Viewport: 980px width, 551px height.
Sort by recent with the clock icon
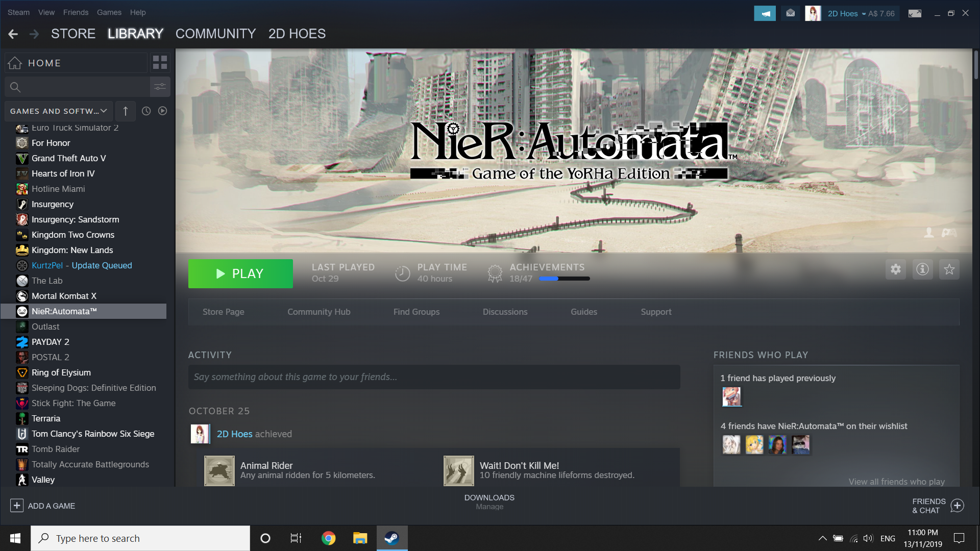tap(146, 111)
